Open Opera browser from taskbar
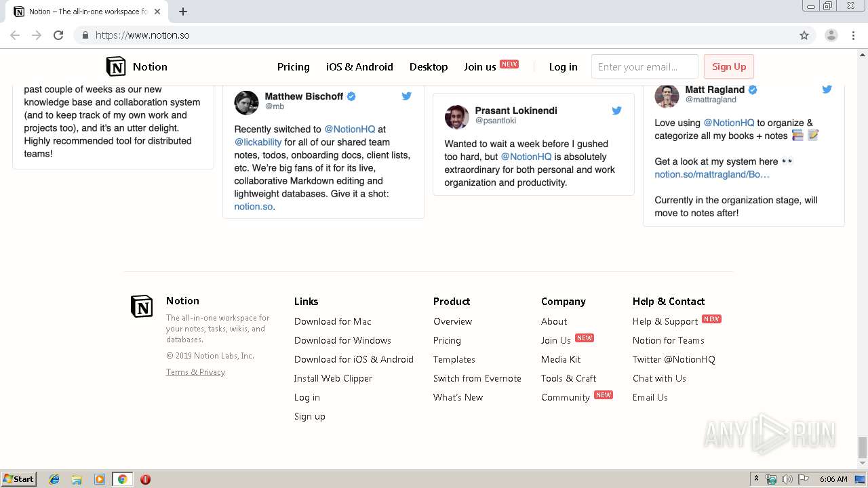868x488 pixels. coord(145,479)
